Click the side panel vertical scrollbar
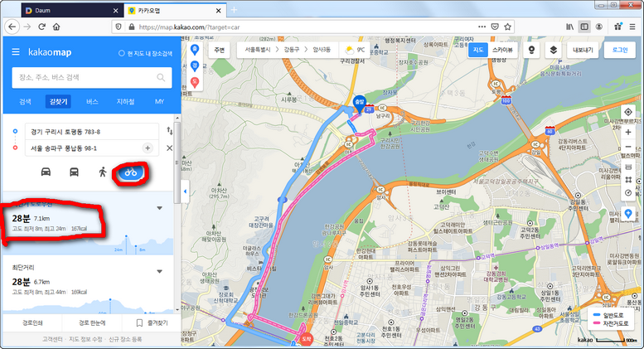644x349 pixels. (177, 163)
